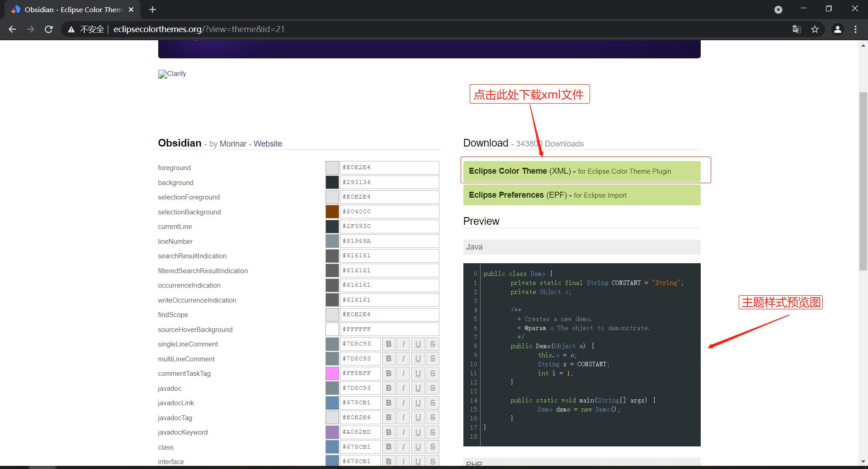Screen dimensions: 868x469
Task: Click scrollbar down arrow
Action: pyautogui.click(x=863, y=462)
